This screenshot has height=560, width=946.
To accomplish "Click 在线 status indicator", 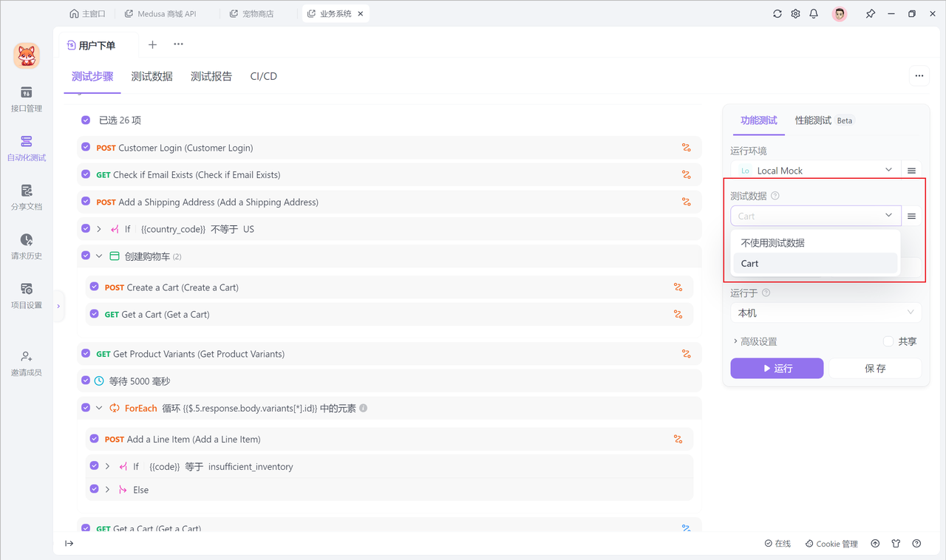I will 777,544.
